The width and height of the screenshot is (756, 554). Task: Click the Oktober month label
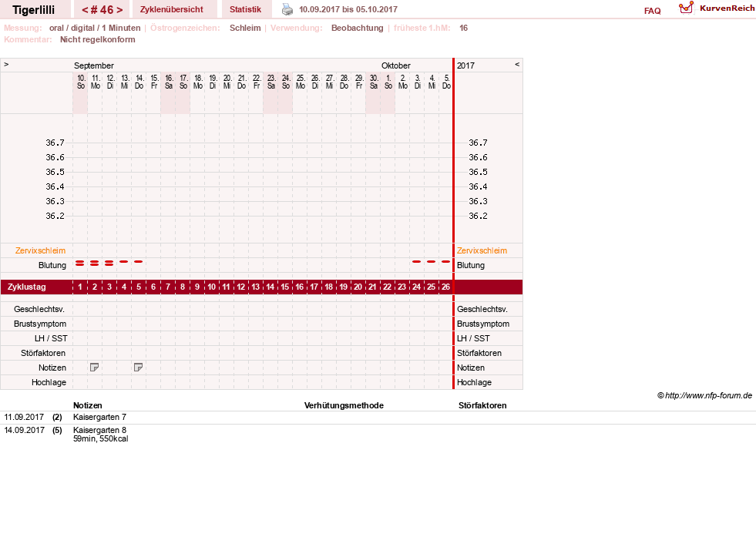pyautogui.click(x=396, y=65)
